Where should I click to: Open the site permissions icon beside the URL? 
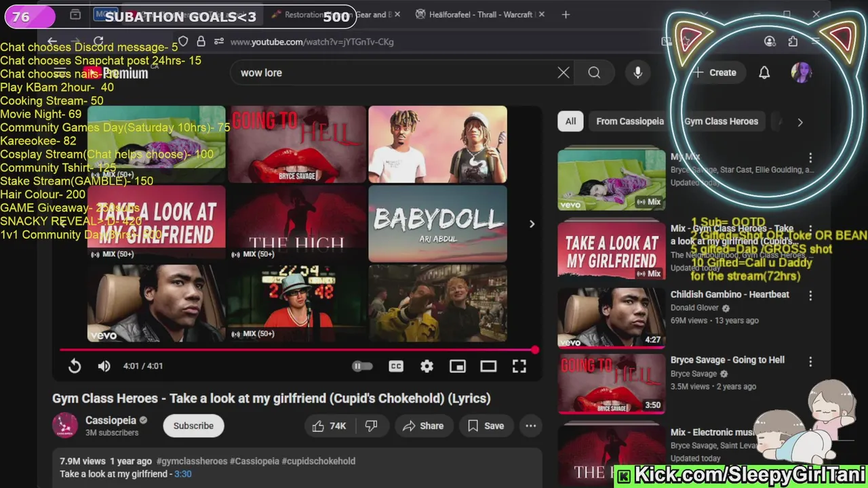click(x=218, y=41)
